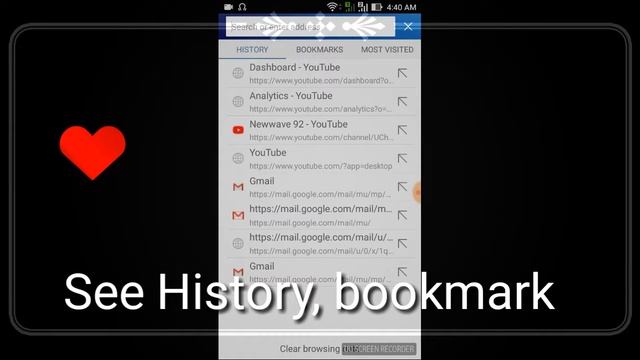
Task: Tap the camera recording status icon
Action: tap(229, 7)
